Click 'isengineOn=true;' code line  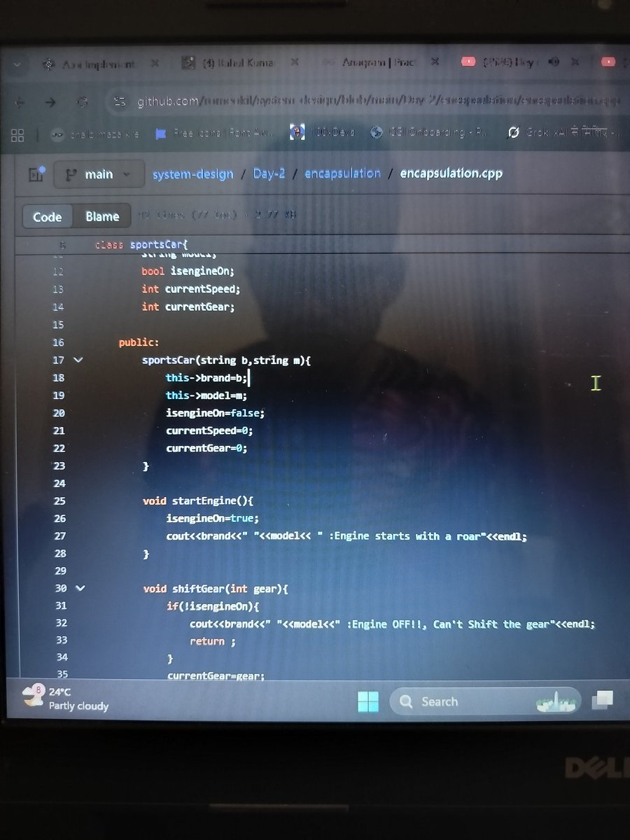pyautogui.click(x=212, y=518)
